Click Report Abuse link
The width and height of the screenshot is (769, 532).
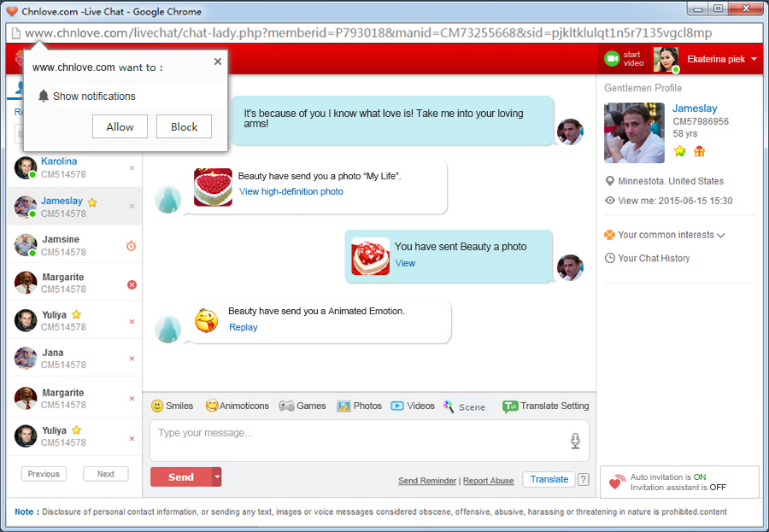pyautogui.click(x=489, y=481)
